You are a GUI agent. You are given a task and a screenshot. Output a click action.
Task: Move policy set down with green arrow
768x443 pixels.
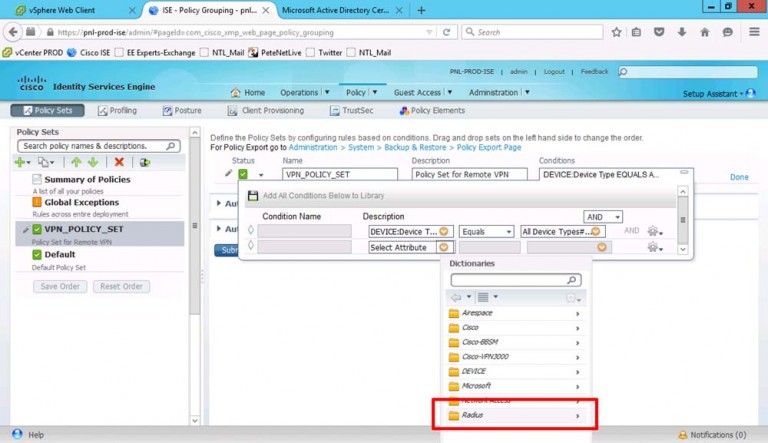pos(93,162)
